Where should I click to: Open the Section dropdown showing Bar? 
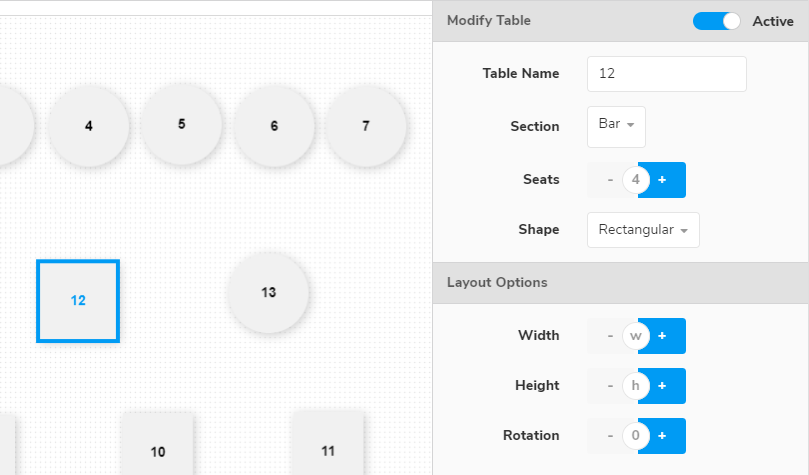tap(616, 126)
